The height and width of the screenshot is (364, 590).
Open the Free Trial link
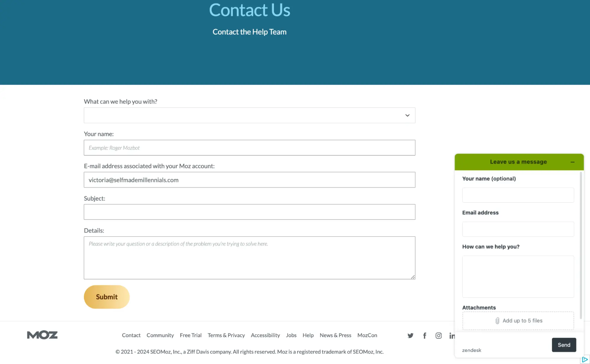tap(191, 335)
